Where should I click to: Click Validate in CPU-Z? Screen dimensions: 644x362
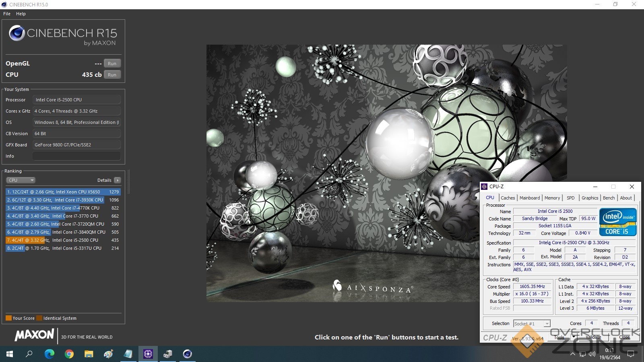[593, 337]
